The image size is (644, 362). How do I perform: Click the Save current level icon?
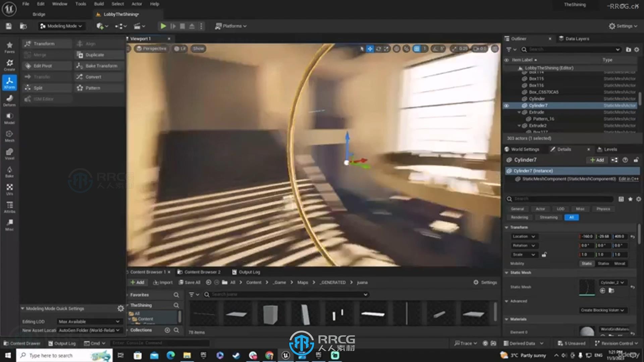(9, 26)
